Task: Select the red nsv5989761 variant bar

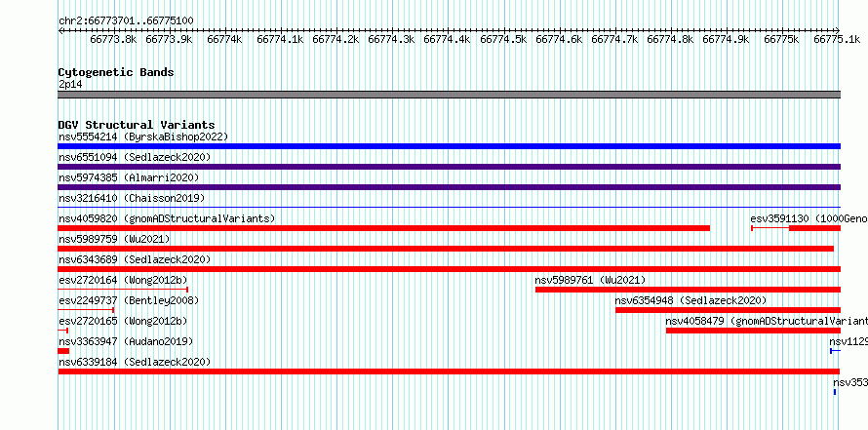Action: [x=688, y=290]
